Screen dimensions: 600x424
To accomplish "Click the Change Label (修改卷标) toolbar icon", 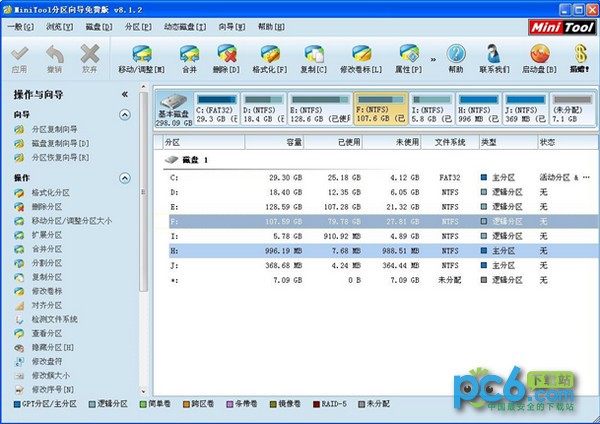I will [x=361, y=54].
